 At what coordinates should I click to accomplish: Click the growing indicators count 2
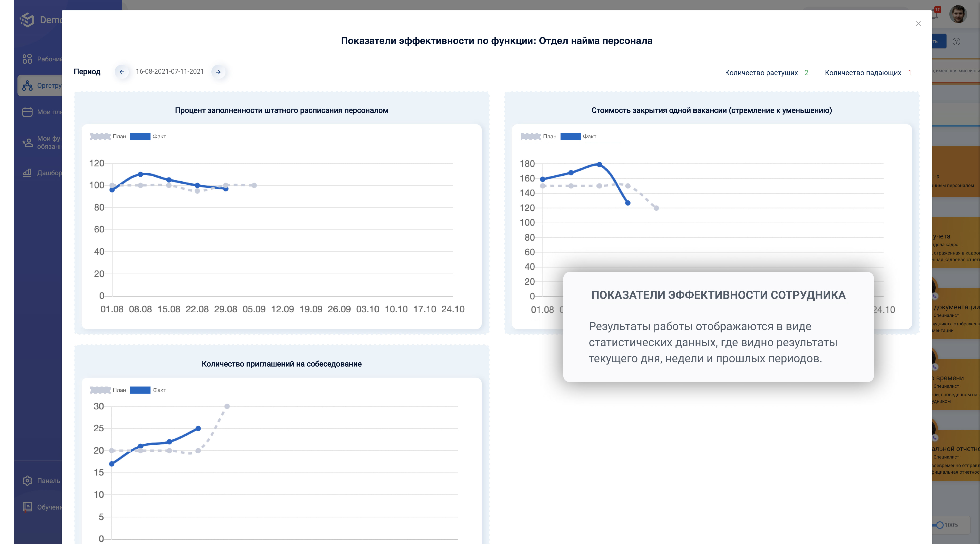coord(806,72)
